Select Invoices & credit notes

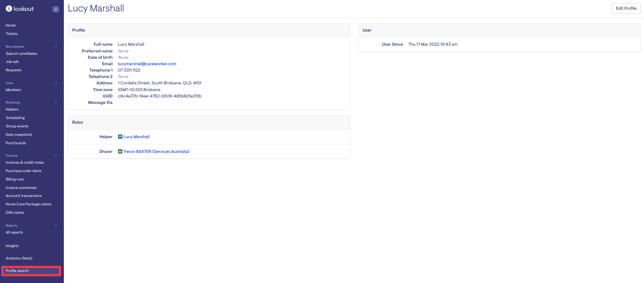point(25,163)
